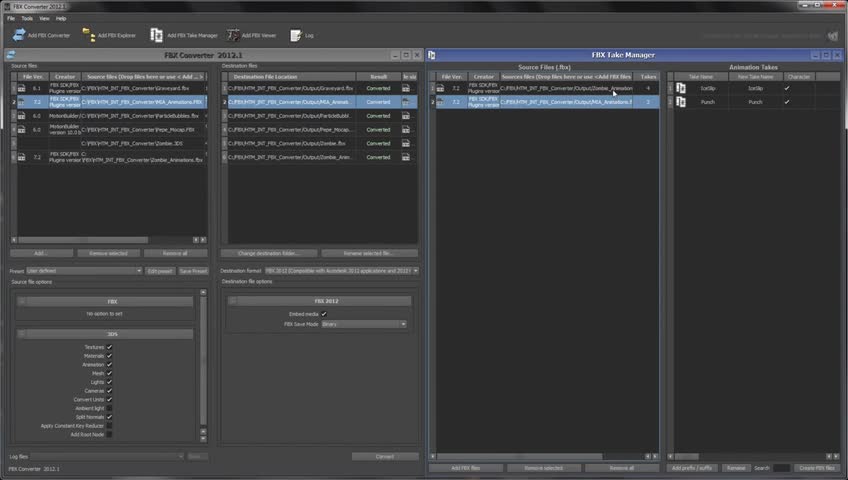Toggle the Lights checkbox
This screenshot has width=848, height=480.
109,382
